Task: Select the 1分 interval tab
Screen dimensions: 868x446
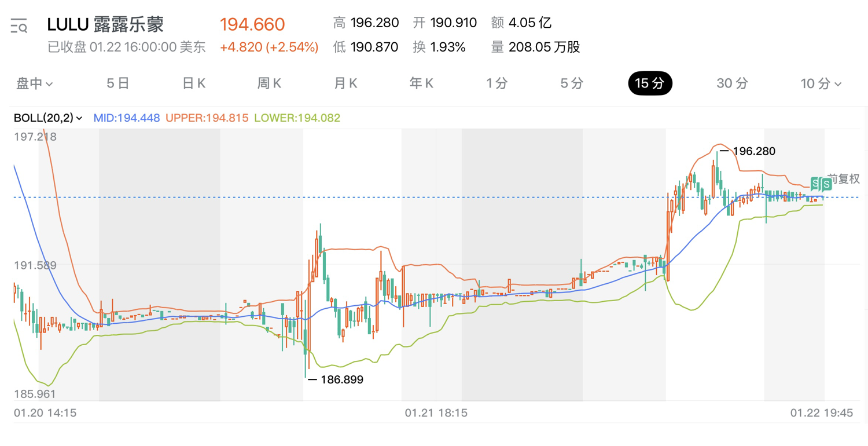Action: [497, 83]
